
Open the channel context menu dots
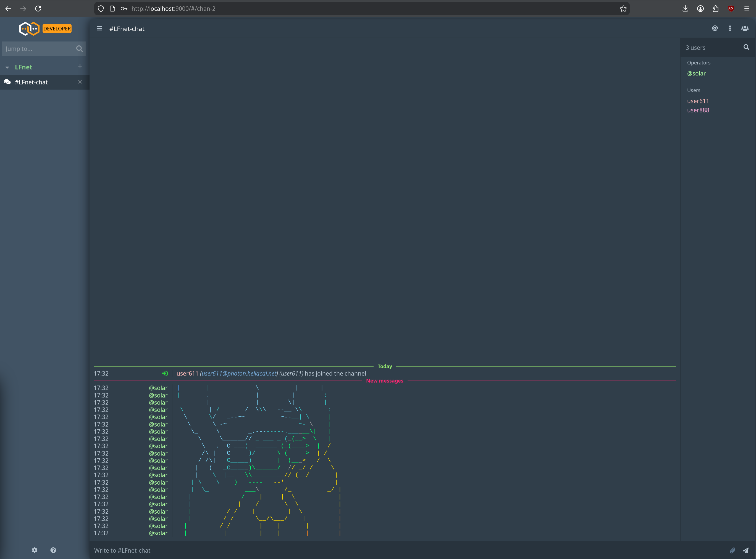pyautogui.click(x=730, y=28)
